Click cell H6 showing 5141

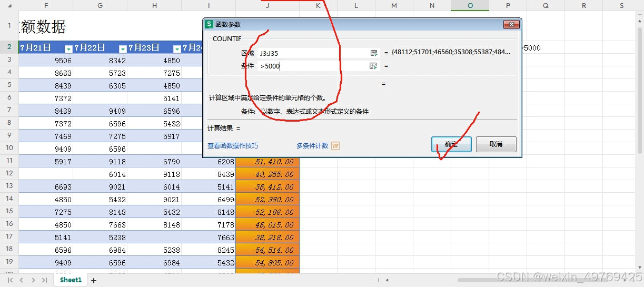pos(154,98)
